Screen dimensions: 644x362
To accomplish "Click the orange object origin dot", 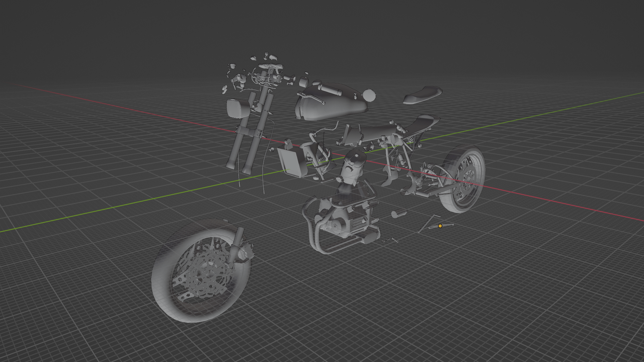I will pyautogui.click(x=440, y=226).
